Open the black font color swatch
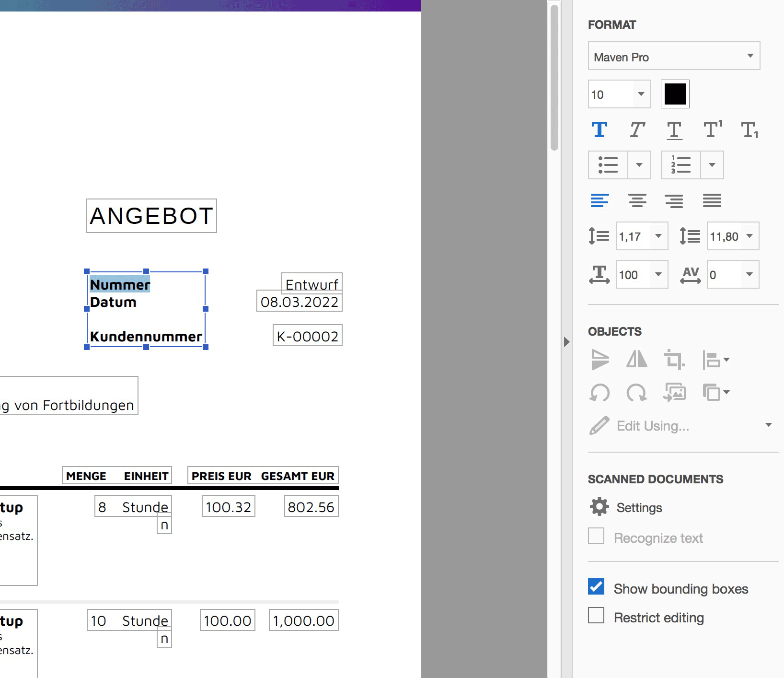 tap(675, 94)
